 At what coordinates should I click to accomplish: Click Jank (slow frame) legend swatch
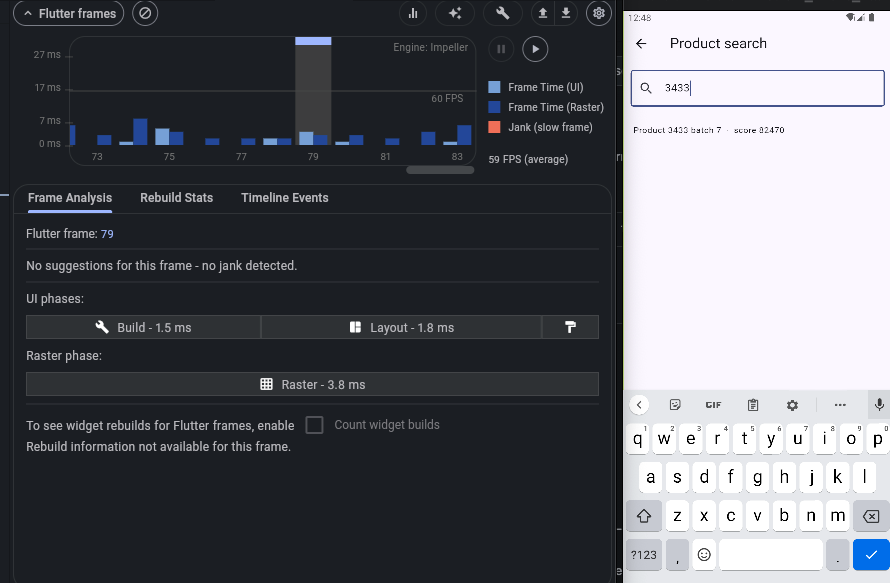pyautogui.click(x=494, y=127)
